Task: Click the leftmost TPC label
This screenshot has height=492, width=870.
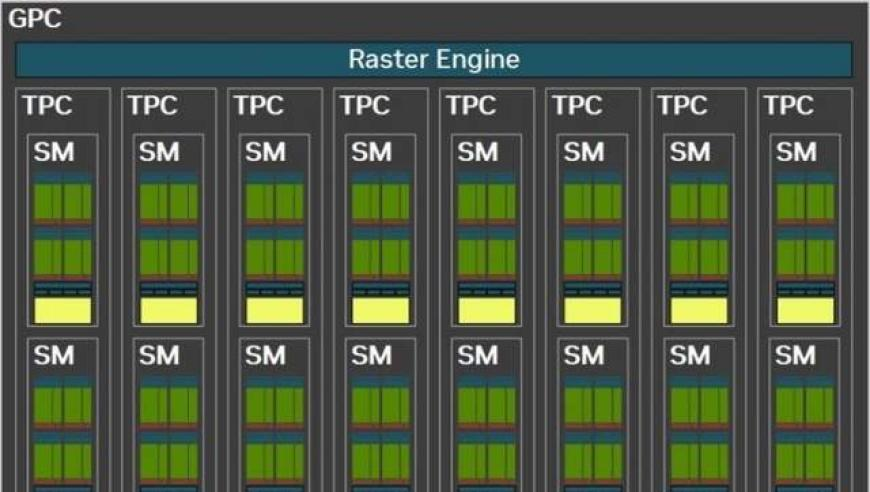Action: coord(47,105)
